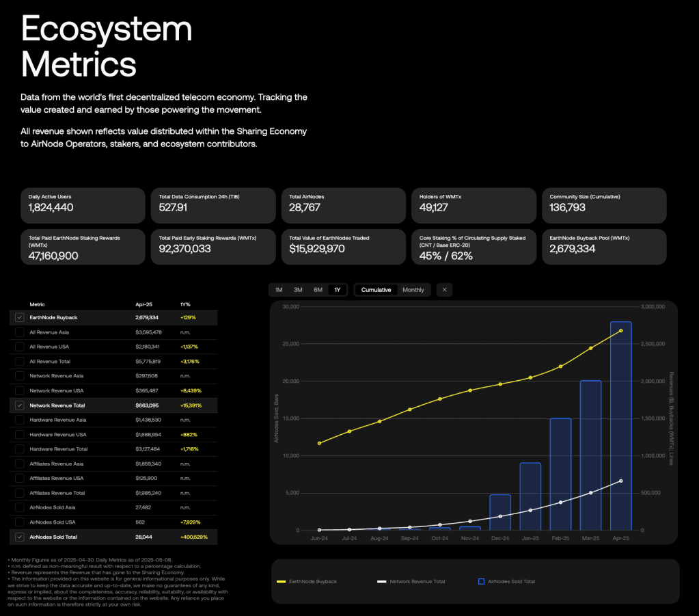Uncheck the EarthNode Buyback checkbox

pyautogui.click(x=20, y=318)
